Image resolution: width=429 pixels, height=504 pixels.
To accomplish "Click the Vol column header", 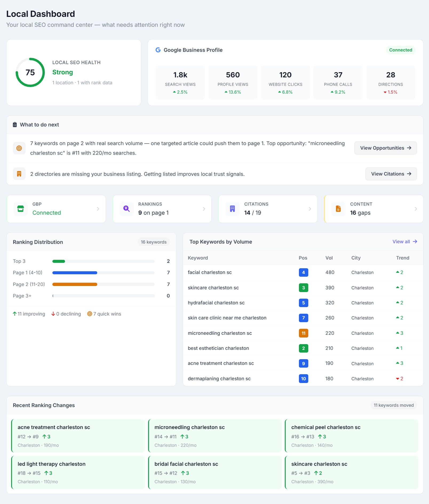I will pos(329,258).
